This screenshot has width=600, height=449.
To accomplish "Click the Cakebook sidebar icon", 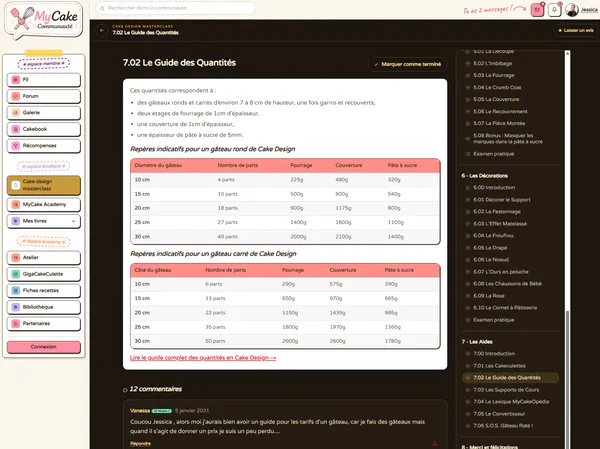I will (x=16, y=129).
